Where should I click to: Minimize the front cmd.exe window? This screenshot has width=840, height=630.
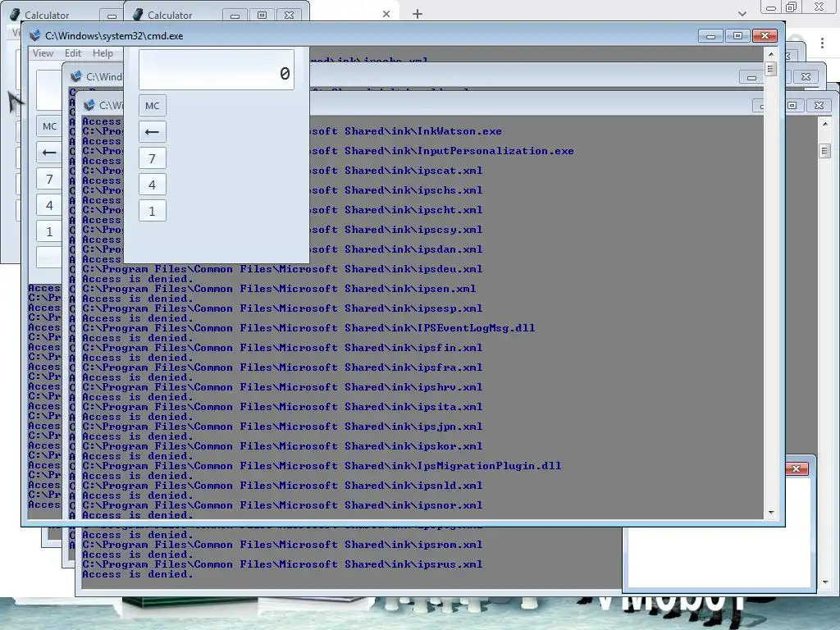(711, 36)
